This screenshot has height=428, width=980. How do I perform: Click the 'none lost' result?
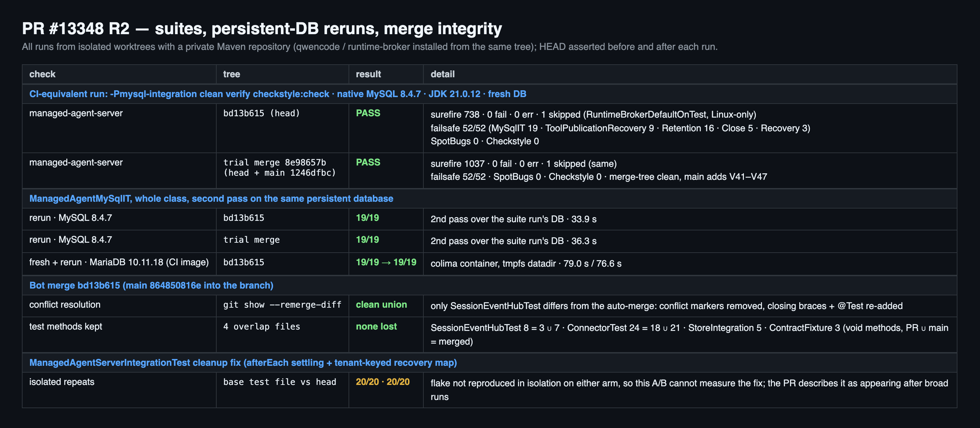click(x=376, y=327)
